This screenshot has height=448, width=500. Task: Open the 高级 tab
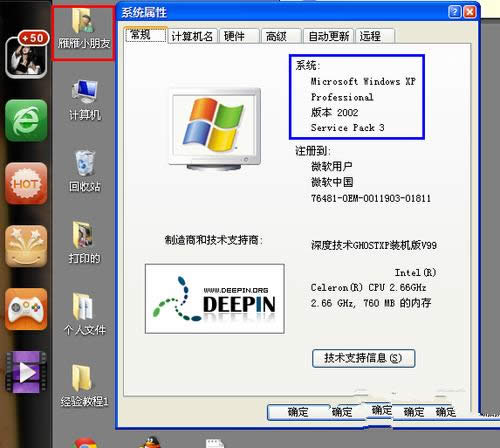tap(282, 36)
